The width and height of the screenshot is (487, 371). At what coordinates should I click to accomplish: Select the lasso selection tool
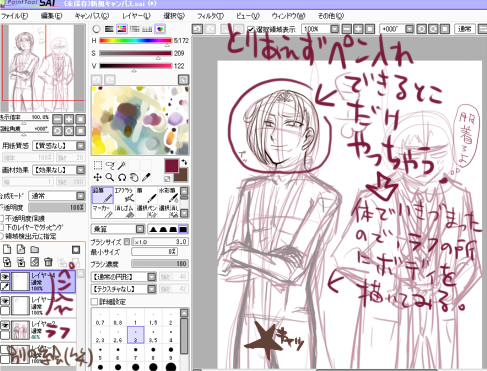pyautogui.click(x=110, y=165)
